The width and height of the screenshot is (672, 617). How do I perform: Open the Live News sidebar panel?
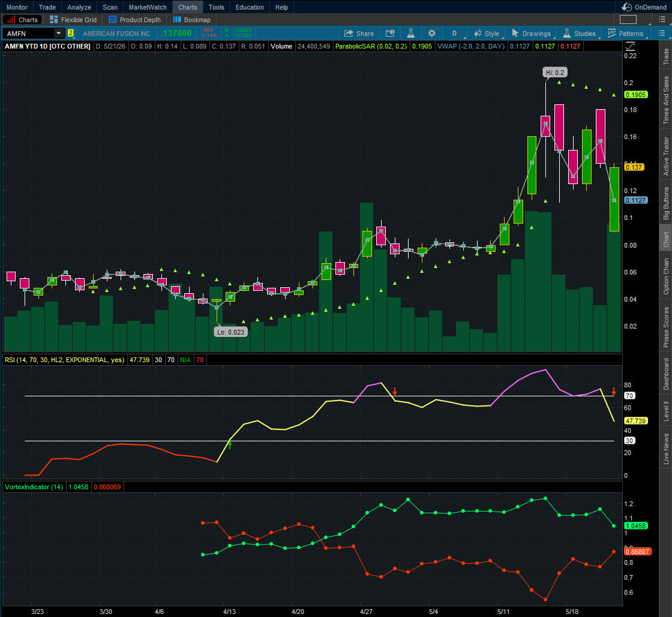[x=666, y=449]
